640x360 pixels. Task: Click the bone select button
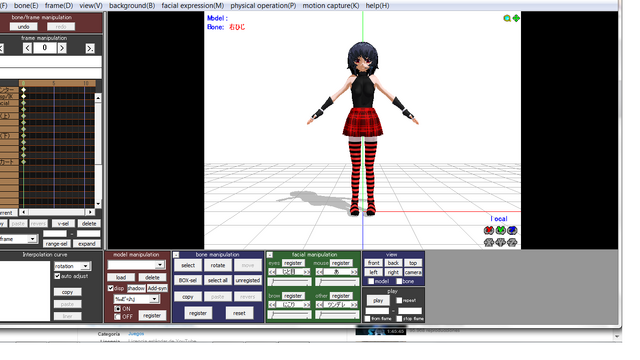point(188,265)
